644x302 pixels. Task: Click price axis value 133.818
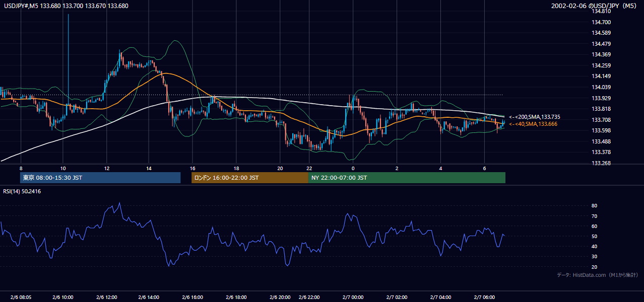coord(601,109)
